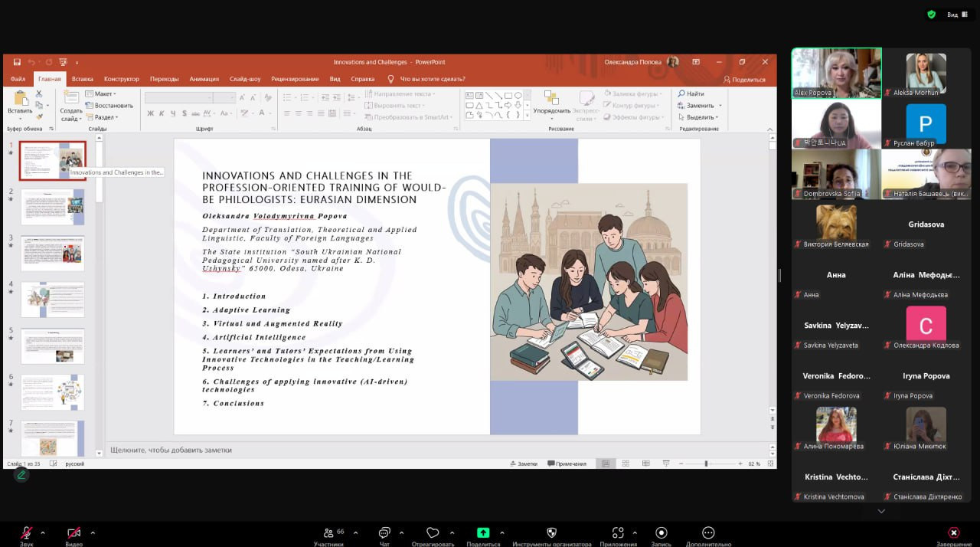Expand the Макет layout dropdown

click(x=104, y=94)
